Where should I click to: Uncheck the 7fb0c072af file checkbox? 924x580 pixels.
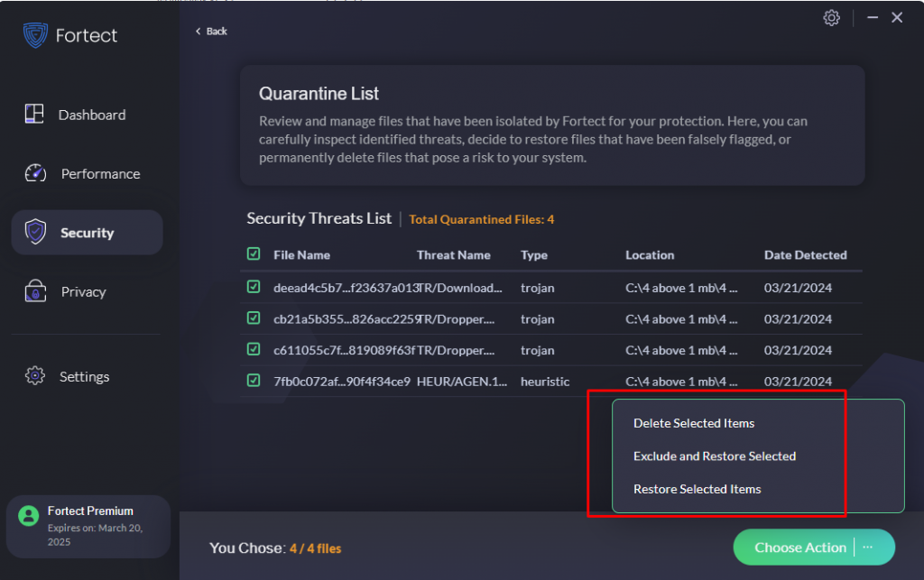[x=254, y=381]
